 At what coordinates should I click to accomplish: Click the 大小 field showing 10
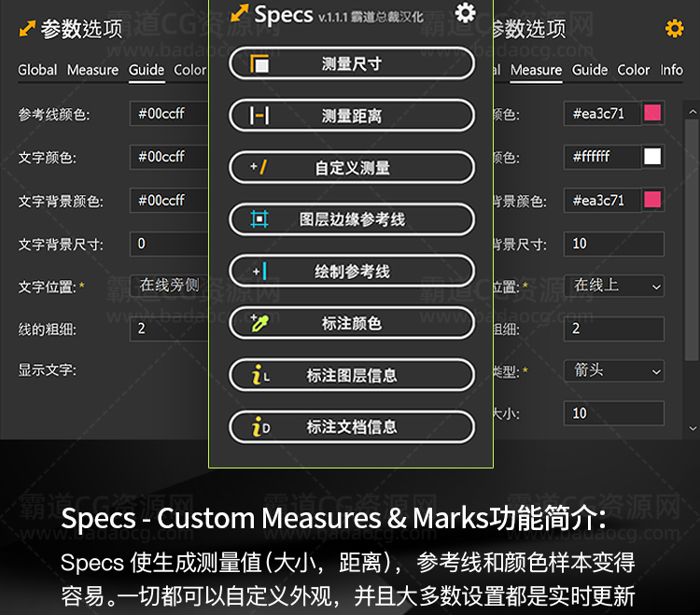click(x=614, y=413)
